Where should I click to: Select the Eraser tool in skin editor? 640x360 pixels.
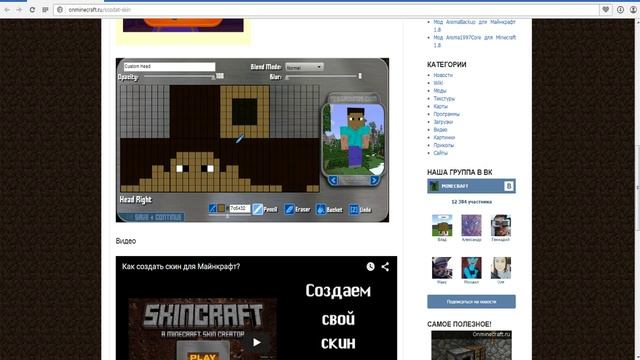pyautogui.click(x=297, y=209)
